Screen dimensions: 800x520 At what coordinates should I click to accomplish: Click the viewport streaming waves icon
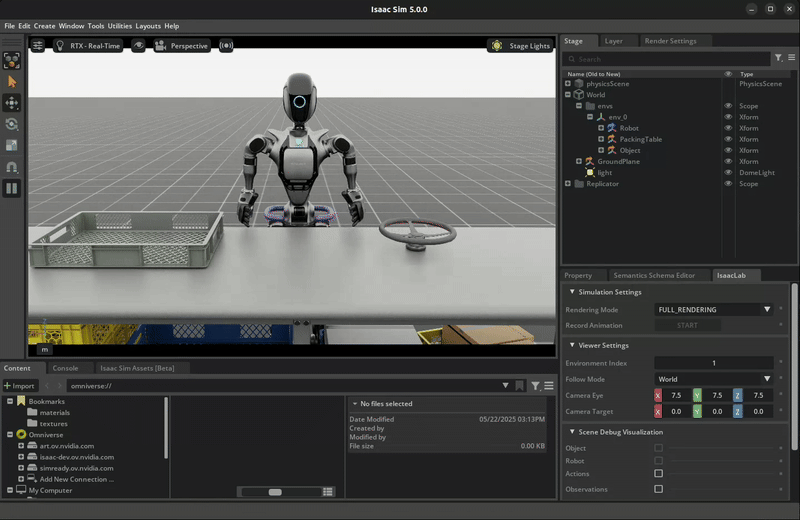point(226,45)
